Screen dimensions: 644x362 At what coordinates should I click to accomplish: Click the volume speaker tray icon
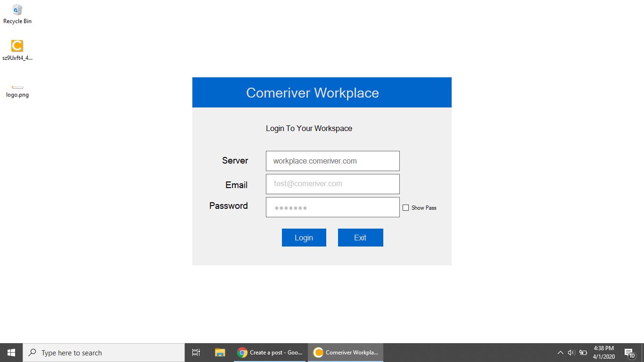(x=571, y=353)
